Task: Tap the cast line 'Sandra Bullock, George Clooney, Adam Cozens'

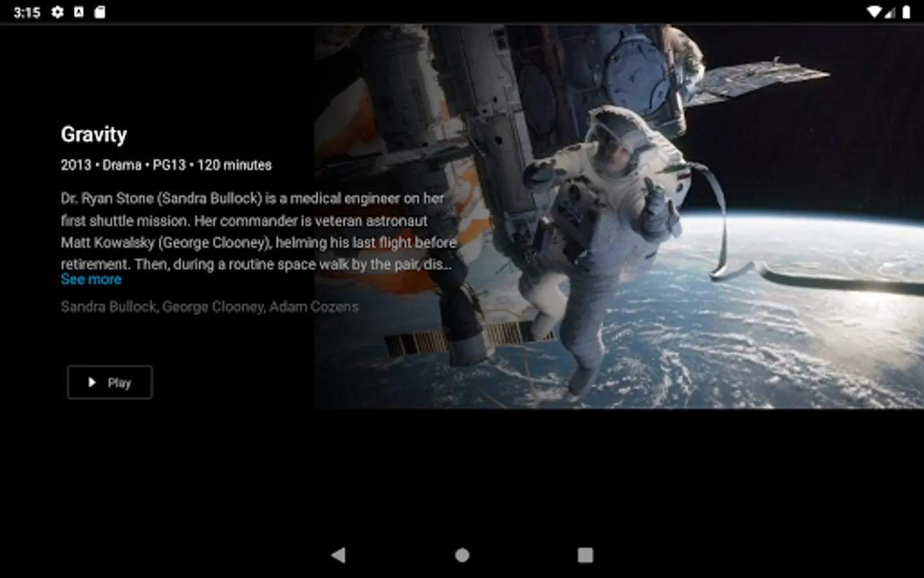Action: tap(210, 307)
